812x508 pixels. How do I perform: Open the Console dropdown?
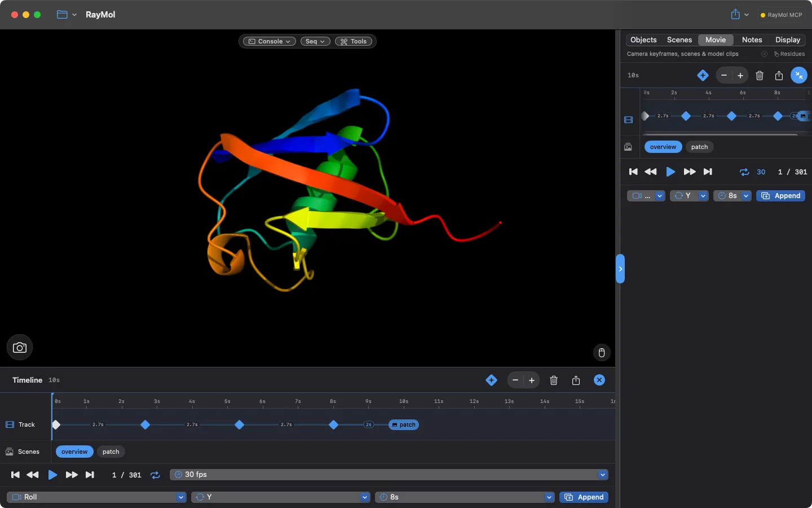[270, 41]
